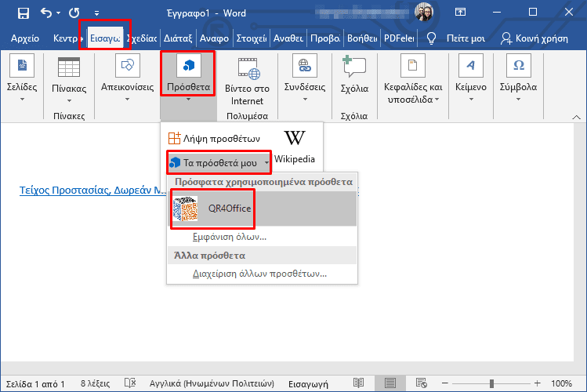The height and width of the screenshot is (392, 587).
Task: Open the Αναθεώρηση tab
Action: click(x=288, y=38)
